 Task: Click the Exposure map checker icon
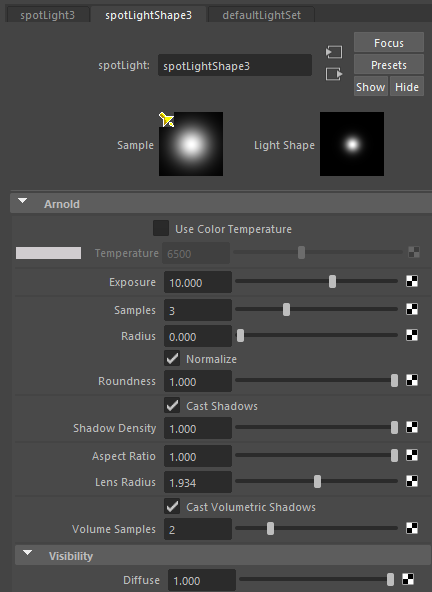coord(412,281)
